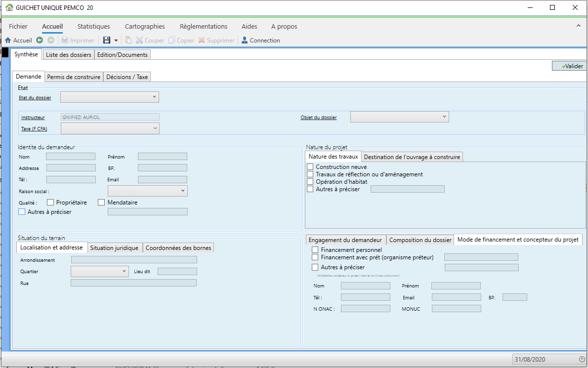This screenshot has width=588, height=368.
Task: Click the Accueil home icon in toolbar
Action: tap(8, 40)
